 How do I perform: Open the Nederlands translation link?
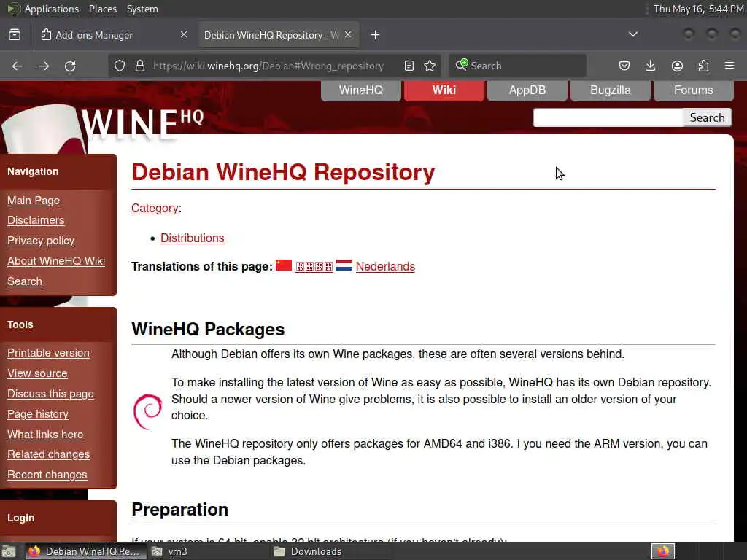click(385, 266)
